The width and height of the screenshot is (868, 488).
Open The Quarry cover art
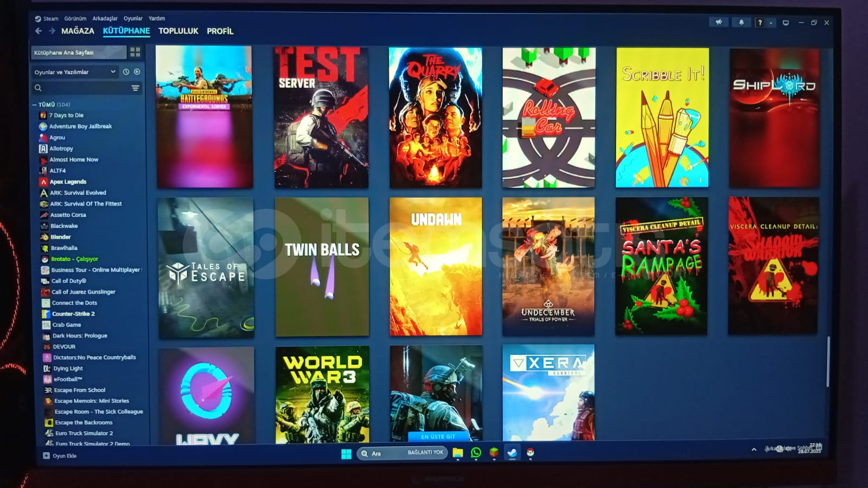point(435,118)
